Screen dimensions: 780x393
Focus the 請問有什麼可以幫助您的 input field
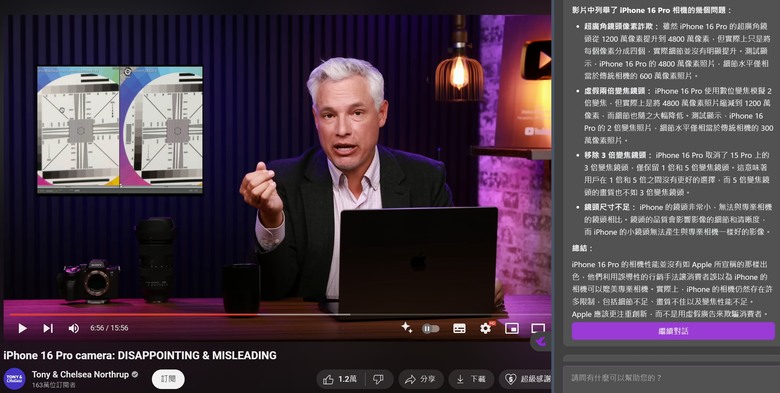tap(671, 378)
